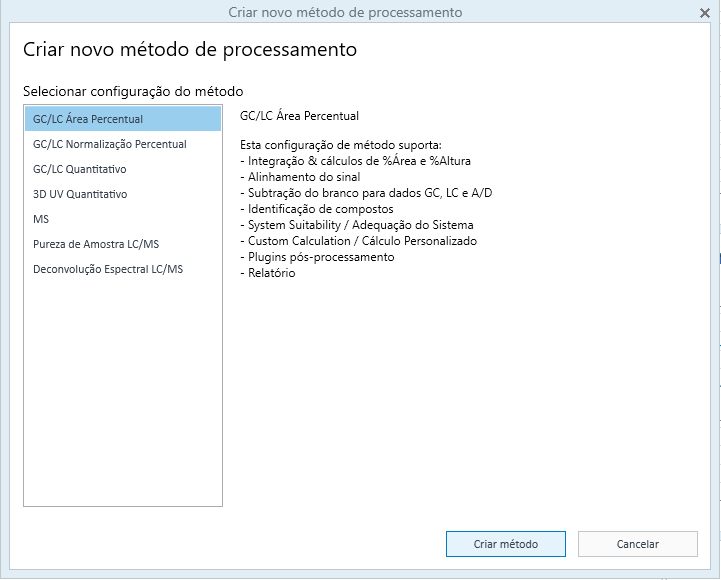
Task: Select the MS method configuration
Action: pos(123,219)
